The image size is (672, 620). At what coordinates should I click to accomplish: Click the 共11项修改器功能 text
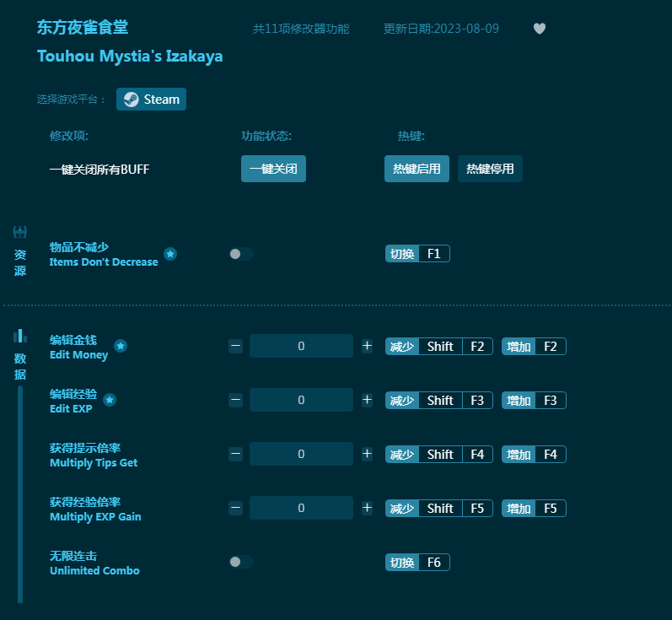(x=301, y=29)
